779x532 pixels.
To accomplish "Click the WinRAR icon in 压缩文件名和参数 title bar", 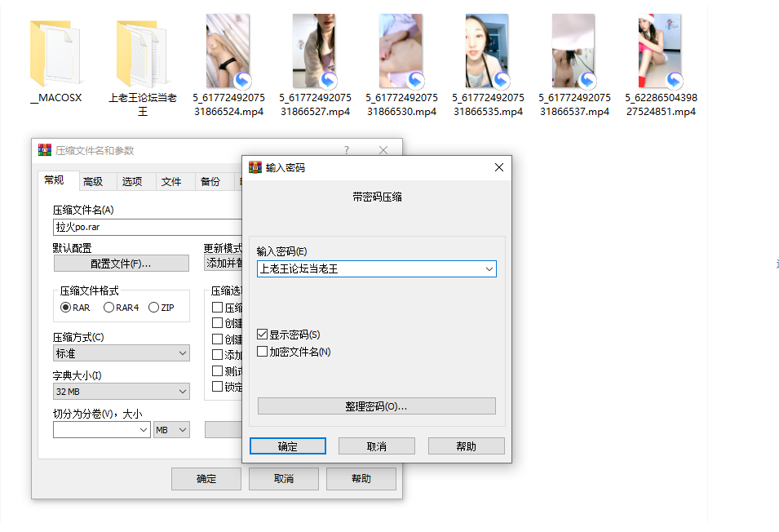I will (x=45, y=150).
